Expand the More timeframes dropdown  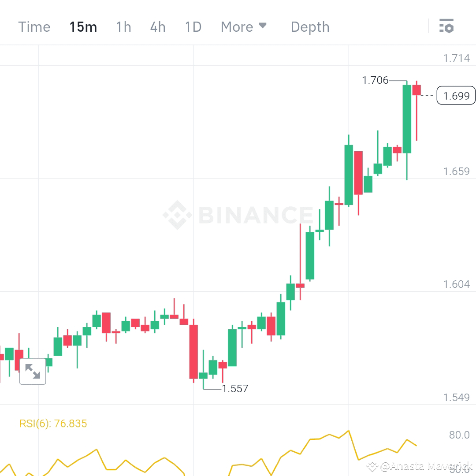[x=244, y=26]
